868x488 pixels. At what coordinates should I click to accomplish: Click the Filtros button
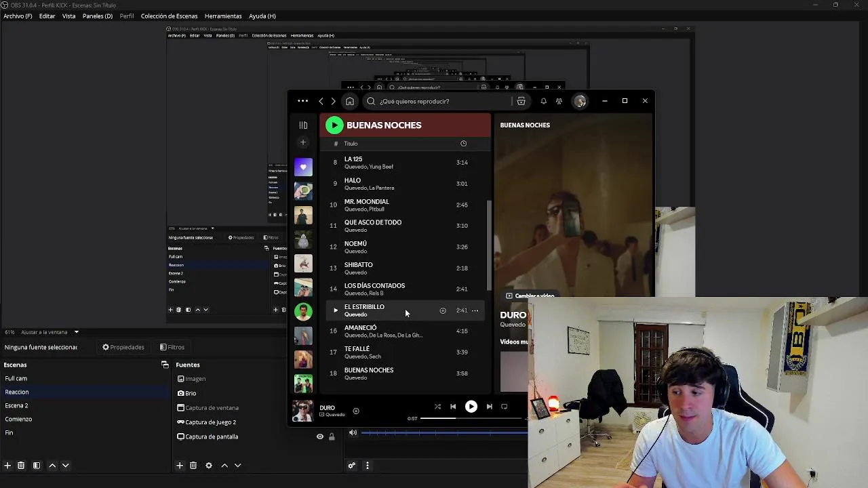click(x=172, y=347)
